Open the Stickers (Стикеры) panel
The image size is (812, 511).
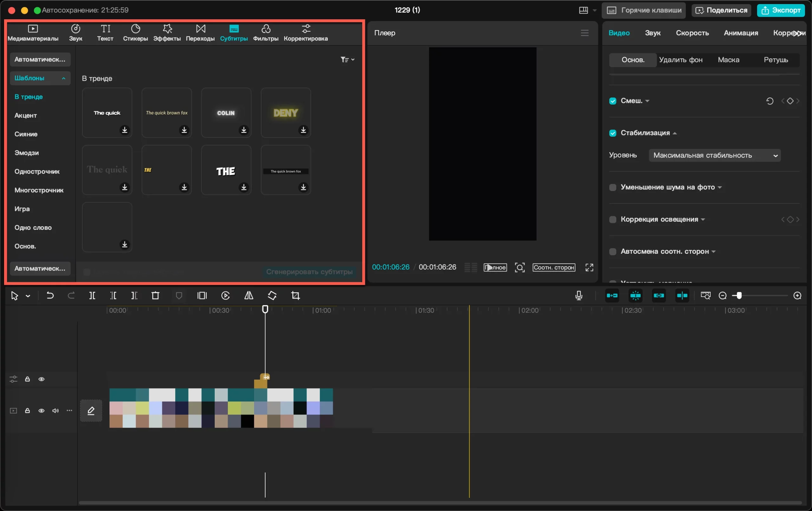click(135, 33)
